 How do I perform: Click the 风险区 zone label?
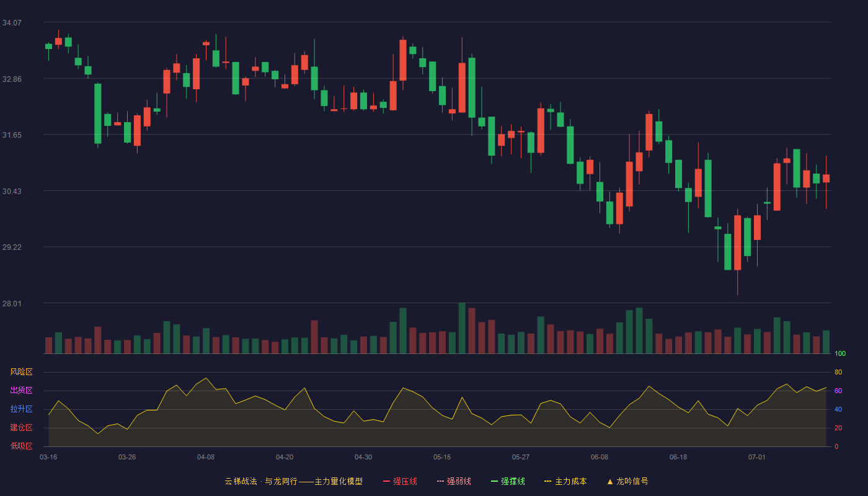[x=21, y=372]
